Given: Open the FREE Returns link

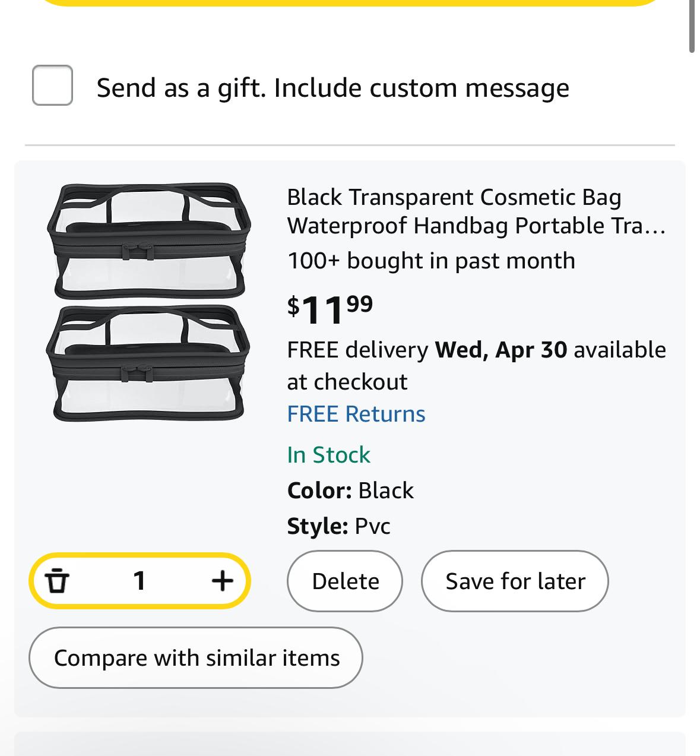Looking at the screenshot, I should (x=356, y=414).
